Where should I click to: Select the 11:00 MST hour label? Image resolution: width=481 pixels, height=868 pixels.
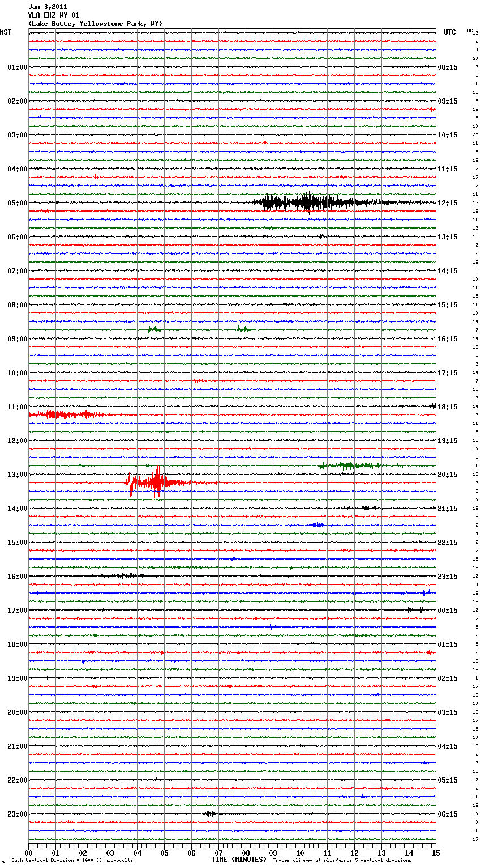18,407
